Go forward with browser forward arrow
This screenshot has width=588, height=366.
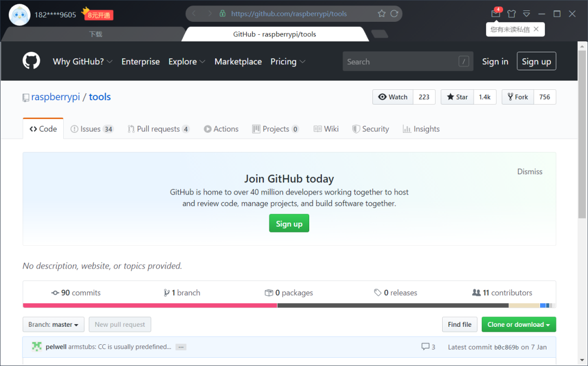[210, 14]
